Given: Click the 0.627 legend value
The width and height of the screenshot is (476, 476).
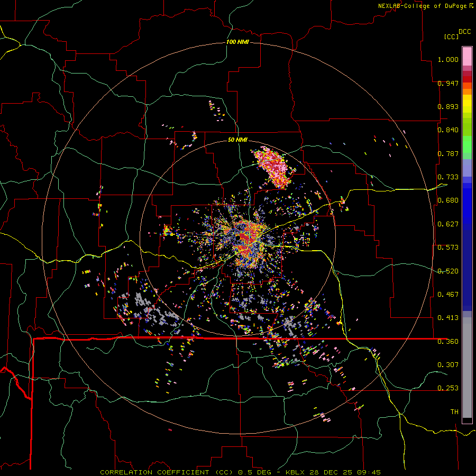Looking at the screenshot, I should (448, 224).
